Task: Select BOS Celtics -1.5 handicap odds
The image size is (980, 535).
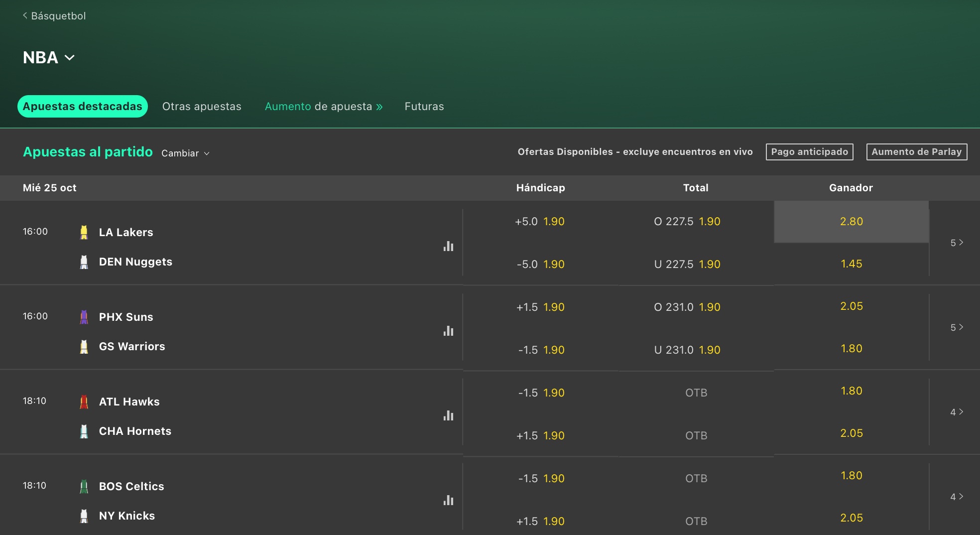Action: [x=540, y=479]
